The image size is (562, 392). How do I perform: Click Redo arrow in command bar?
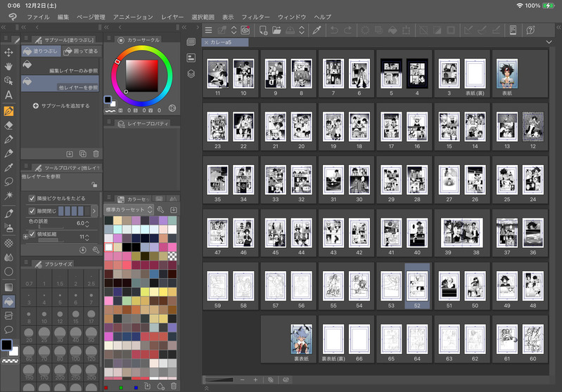(347, 30)
